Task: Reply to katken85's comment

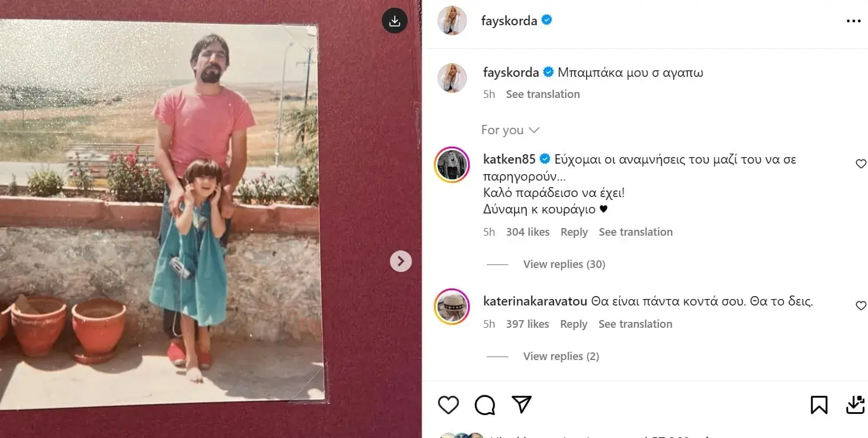Action: [574, 232]
